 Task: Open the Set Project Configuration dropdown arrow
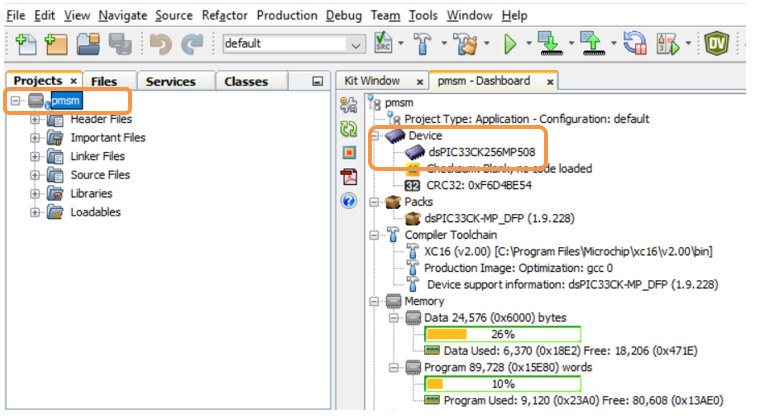pos(401,43)
